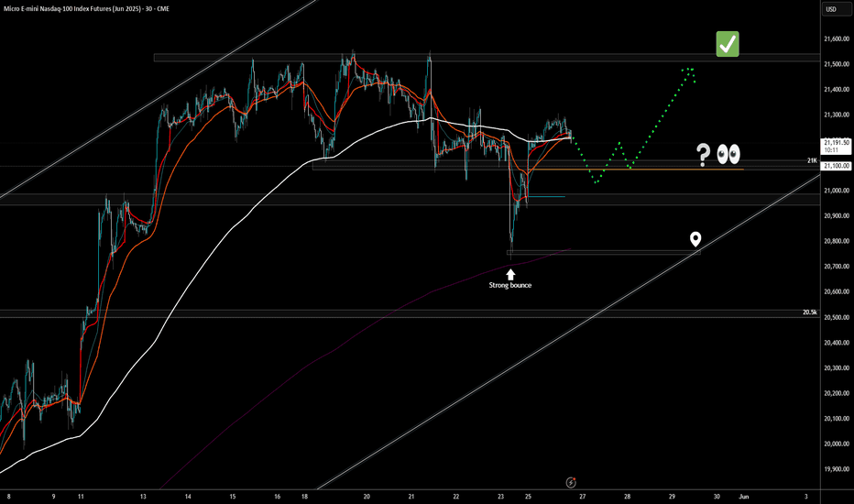The width and height of the screenshot is (854, 504).
Task: Select the eyes emoji sticker
Action: point(728,154)
